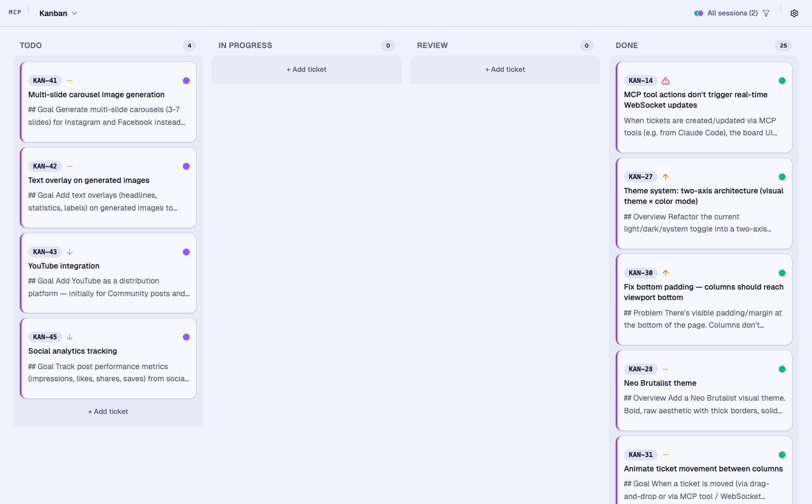Click the purple session dot on KAN-41
The width and height of the screenshot is (812, 504).
coord(186,81)
